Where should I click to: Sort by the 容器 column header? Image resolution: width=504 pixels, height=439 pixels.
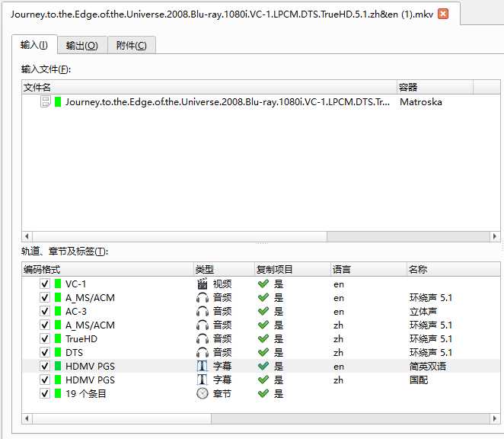click(x=435, y=87)
